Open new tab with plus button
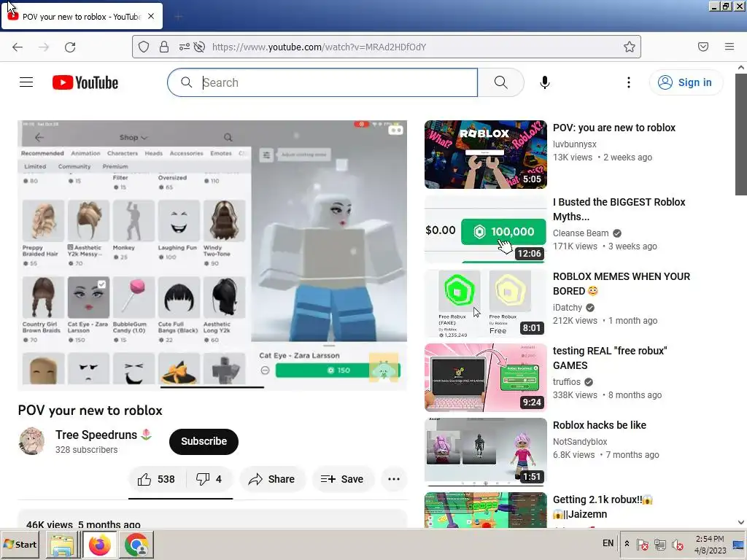 tap(179, 17)
